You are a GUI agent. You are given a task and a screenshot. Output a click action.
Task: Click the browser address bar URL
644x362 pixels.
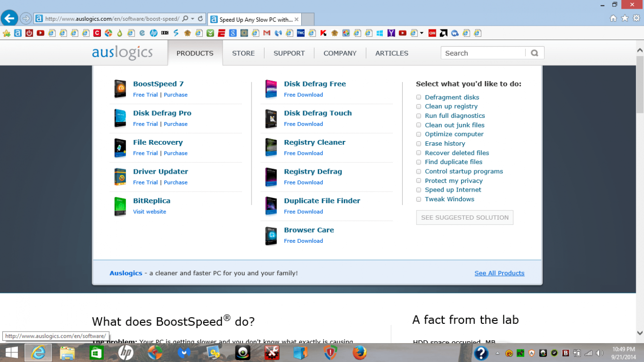point(112,19)
